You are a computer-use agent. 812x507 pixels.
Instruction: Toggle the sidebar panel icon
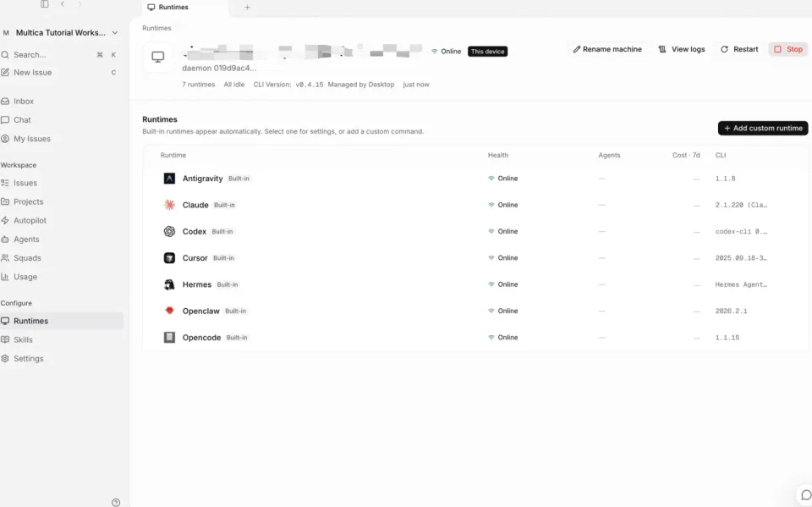point(45,4)
